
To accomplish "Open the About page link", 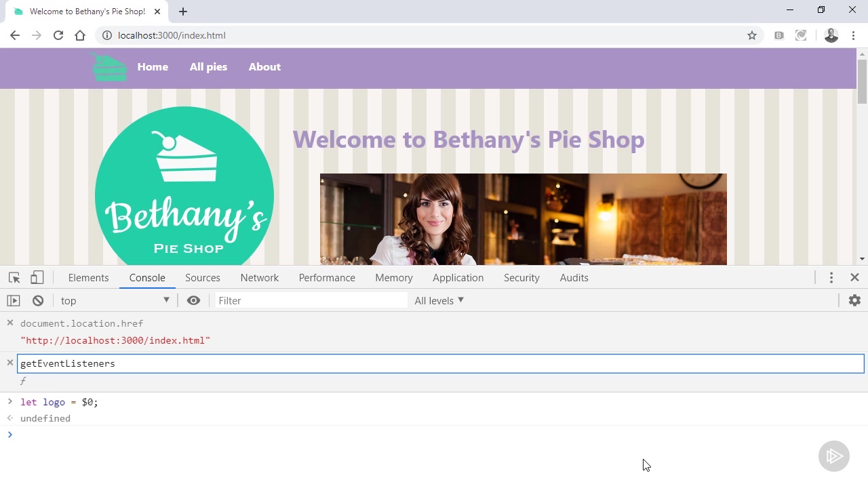I will click(264, 67).
